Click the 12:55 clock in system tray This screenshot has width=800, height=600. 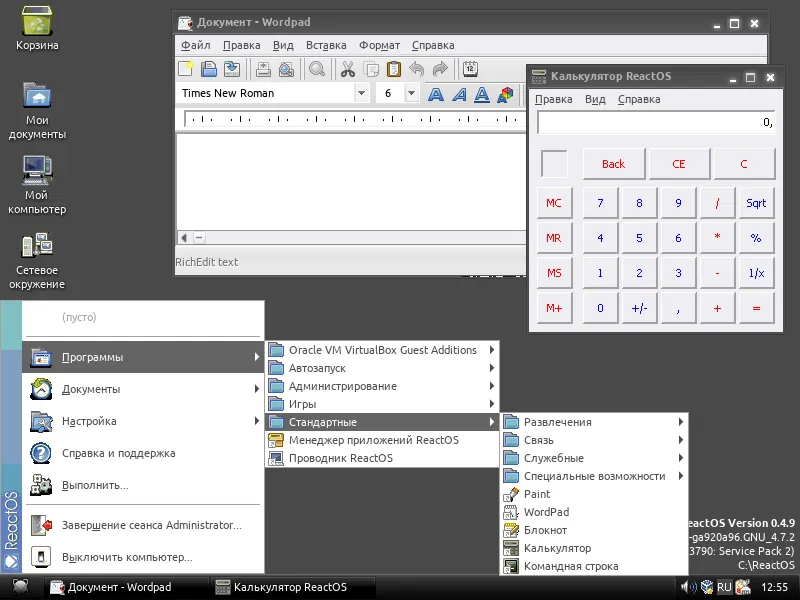[x=774, y=587]
